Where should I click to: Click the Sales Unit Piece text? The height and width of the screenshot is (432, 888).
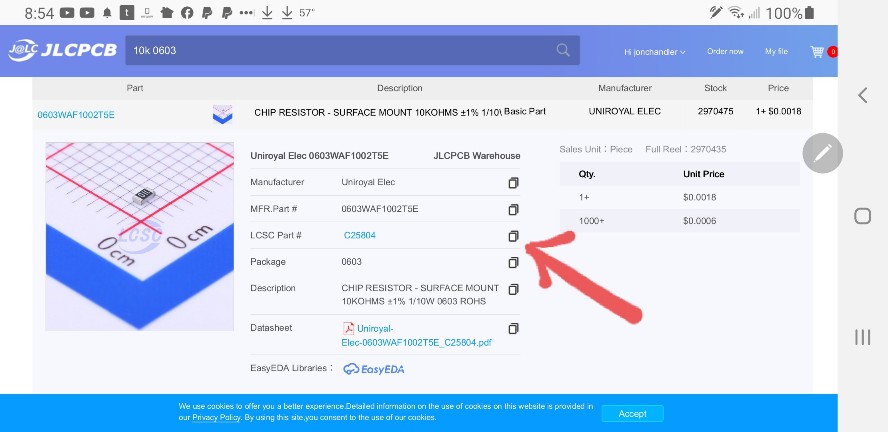click(x=596, y=149)
